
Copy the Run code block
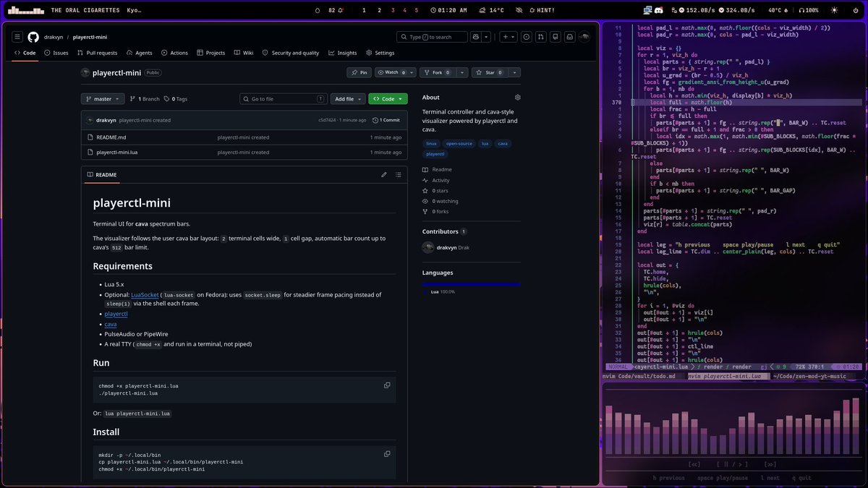coord(387,385)
